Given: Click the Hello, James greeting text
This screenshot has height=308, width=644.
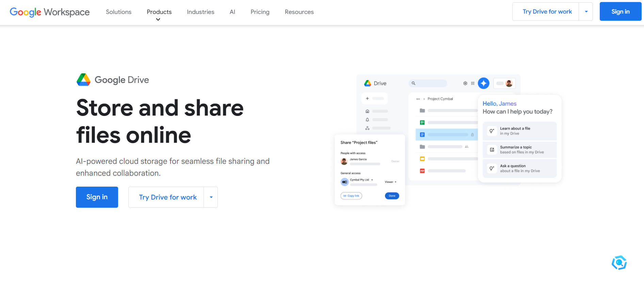Looking at the screenshot, I should tap(499, 104).
